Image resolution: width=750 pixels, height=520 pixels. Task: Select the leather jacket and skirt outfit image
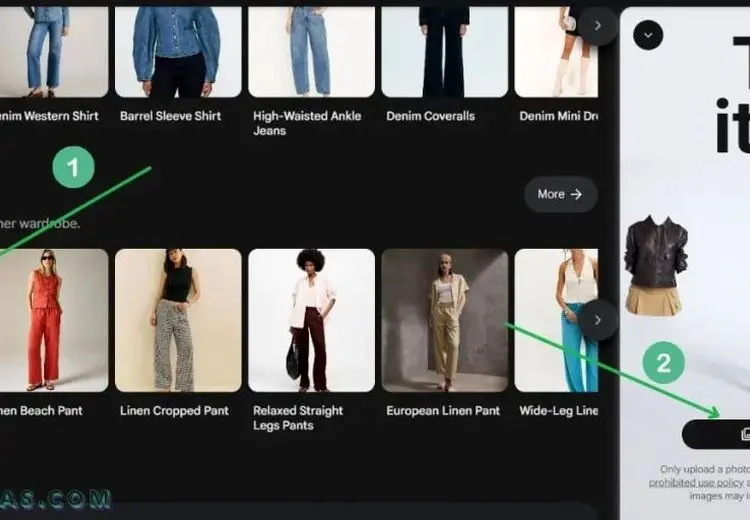[x=656, y=265]
